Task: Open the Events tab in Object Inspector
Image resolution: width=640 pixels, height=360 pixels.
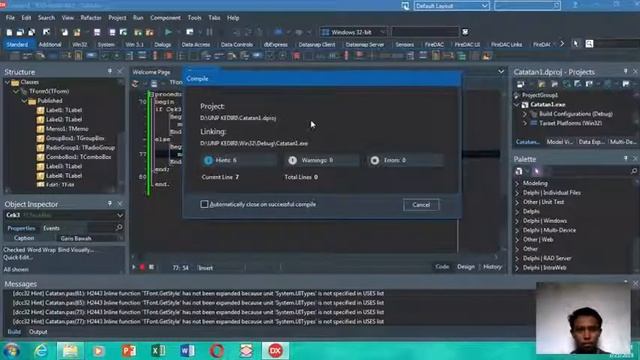Action: 51,228
